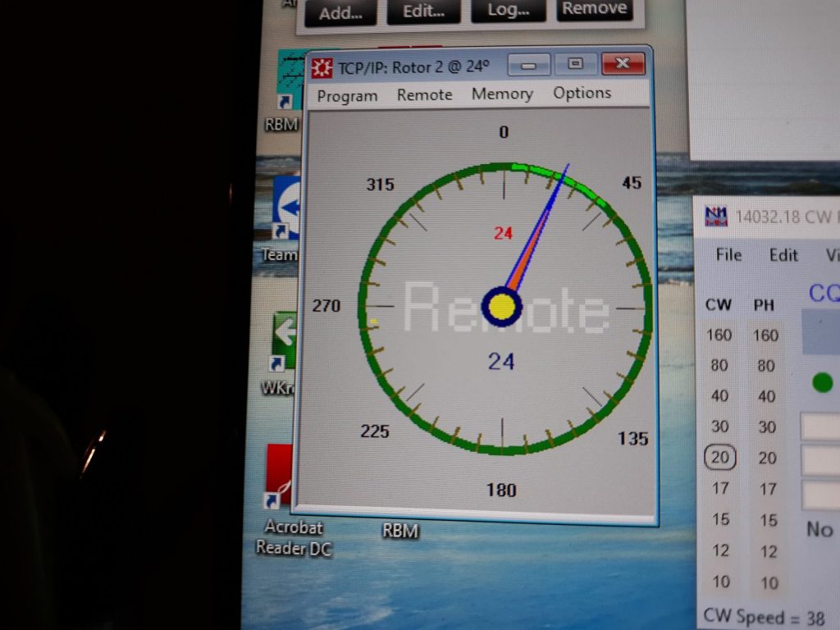Screen dimensions: 840x630
Task: Click the Add... button
Action: pyautogui.click(x=340, y=11)
